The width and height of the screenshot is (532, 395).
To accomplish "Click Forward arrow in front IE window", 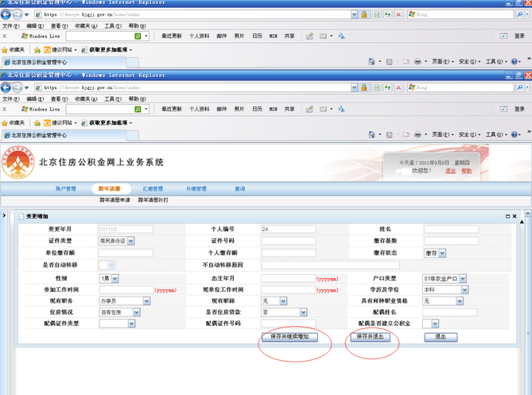I will [17, 87].
